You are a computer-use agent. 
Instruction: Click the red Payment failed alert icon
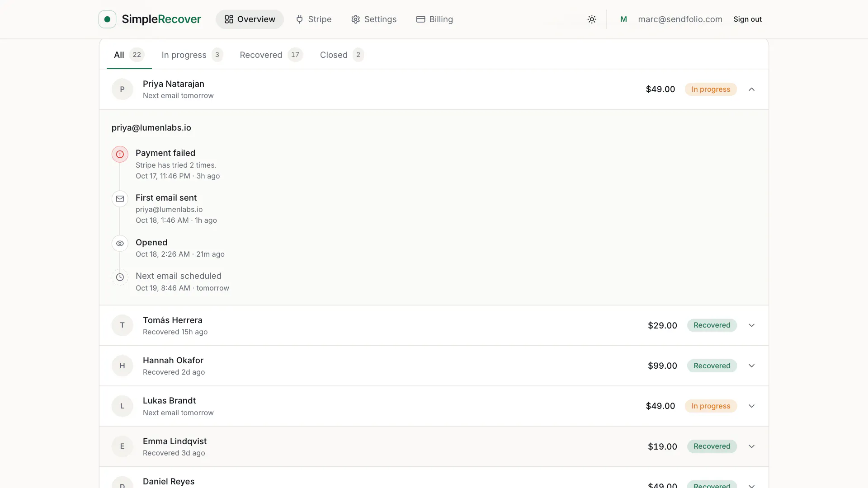120,154
